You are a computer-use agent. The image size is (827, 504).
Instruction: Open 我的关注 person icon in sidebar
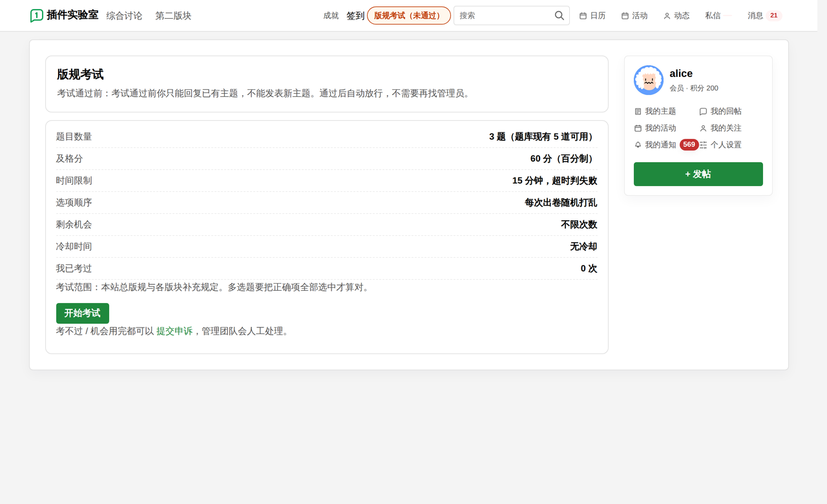pyautogui.click(x=703, y=129)
